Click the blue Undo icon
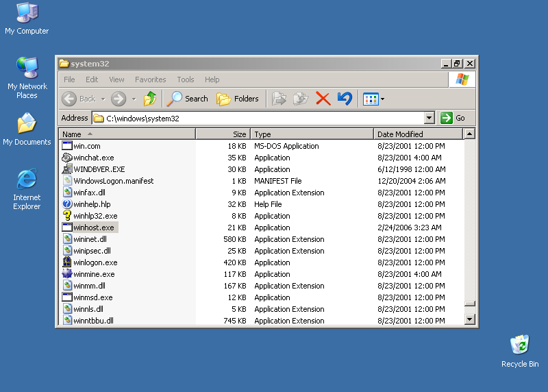 pyautogui.click(x=345, y=99)
